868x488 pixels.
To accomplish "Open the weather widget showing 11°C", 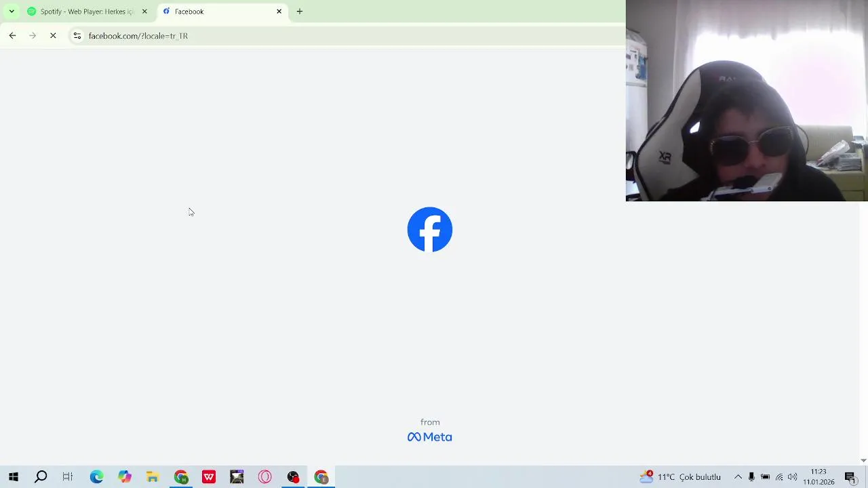I will pyautogui.click(x=680, y=477).
